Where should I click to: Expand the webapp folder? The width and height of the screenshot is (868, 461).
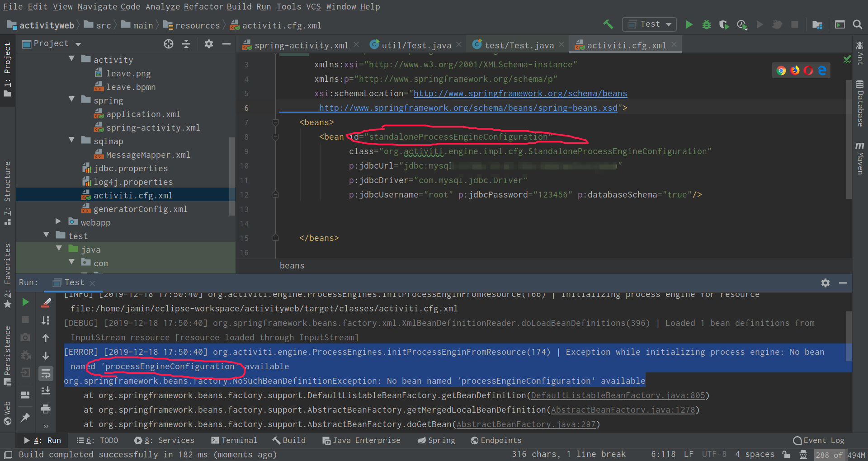click(58, 221)
